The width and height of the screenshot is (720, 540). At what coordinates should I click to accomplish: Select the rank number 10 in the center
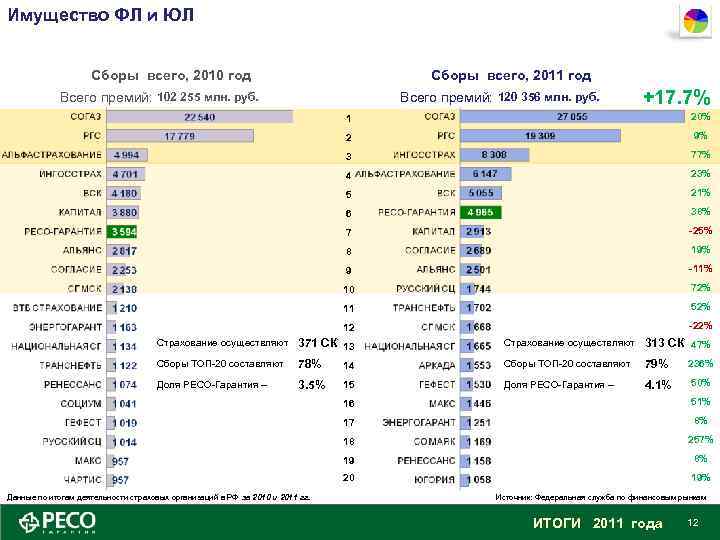click(349, 289)
